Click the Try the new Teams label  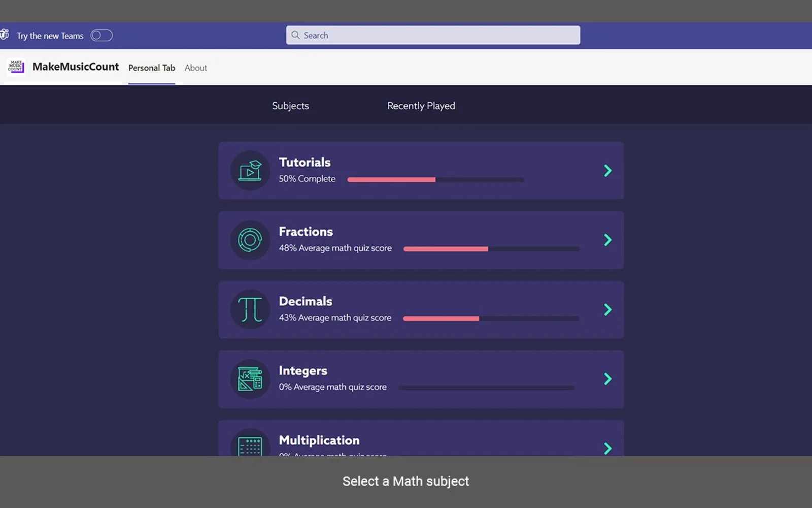50,36
